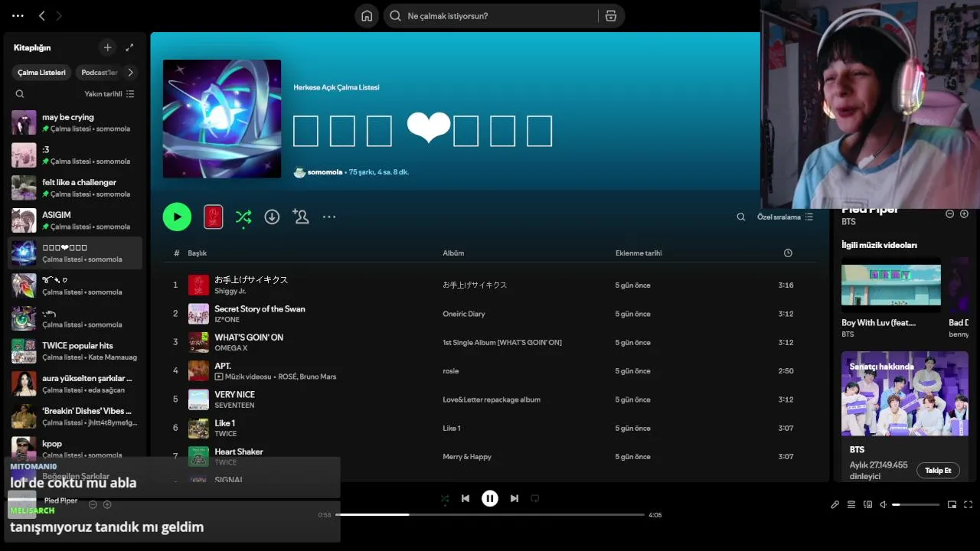Sort by the Albüm column header
980x551 pixels.
tap(453, 253)
